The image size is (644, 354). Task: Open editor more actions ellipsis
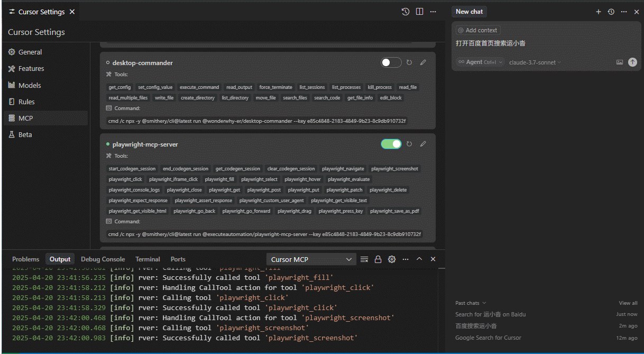(x=433, y=12)
